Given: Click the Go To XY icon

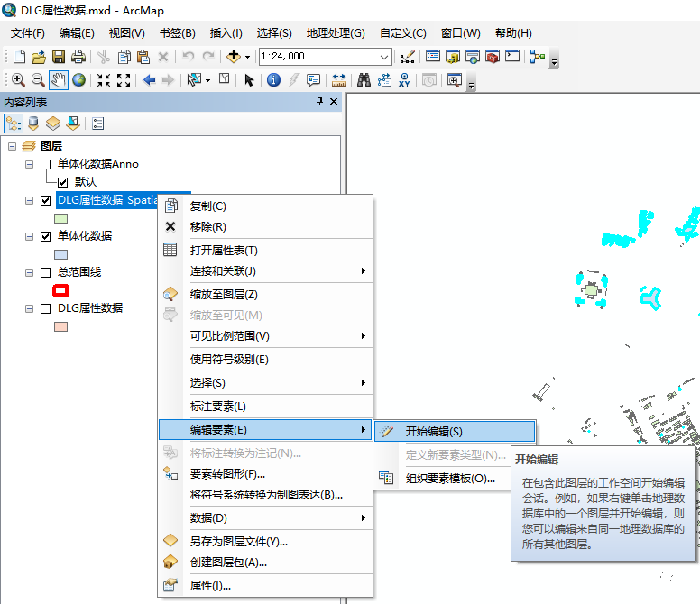Looking at the screenshot, I should 404,80.
